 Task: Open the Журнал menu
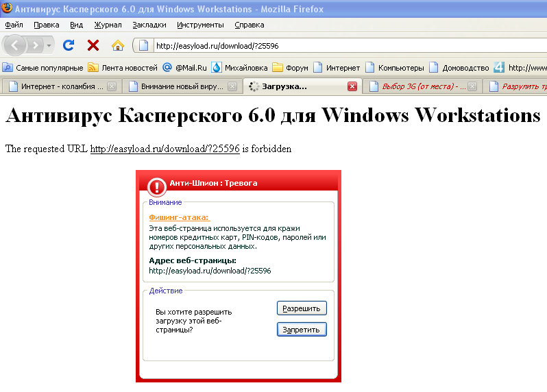click(x=108, y=25)
